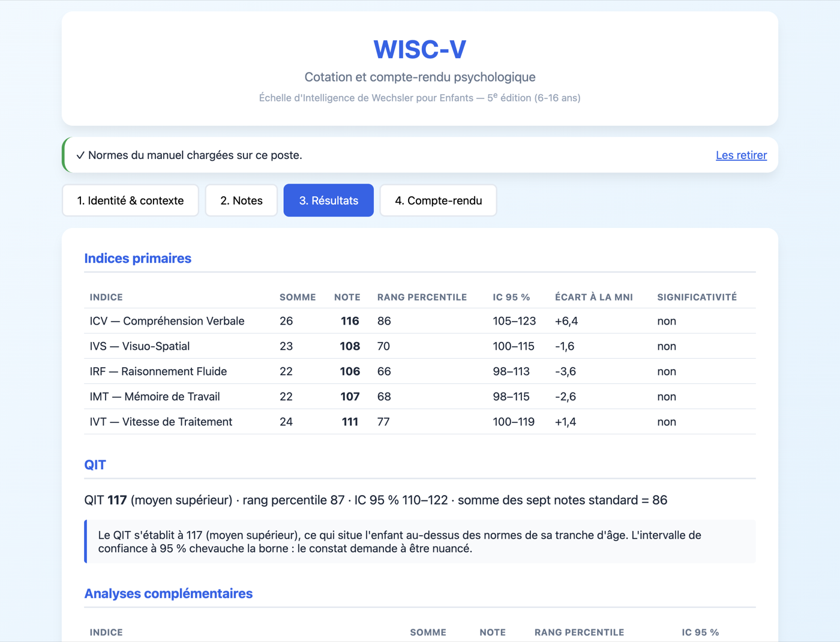Click the somme value 24 in the IVT row
The height and width of the screenshot is (642, 840).
(286, 422)
